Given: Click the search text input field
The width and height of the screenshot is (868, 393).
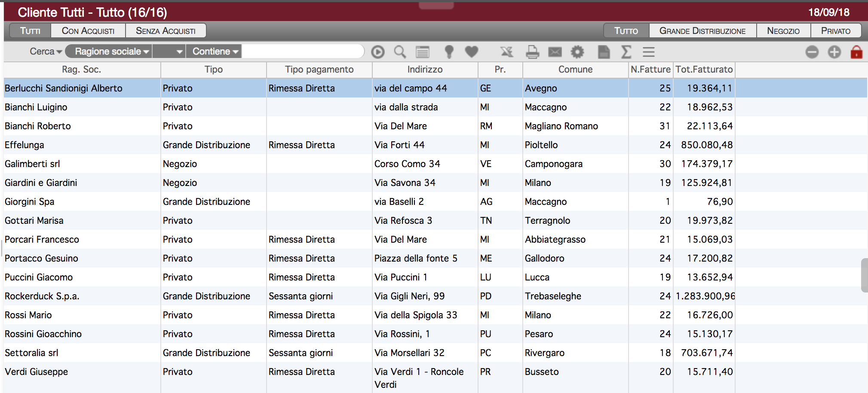Looking at the screenshot, I should click(303, 52).
